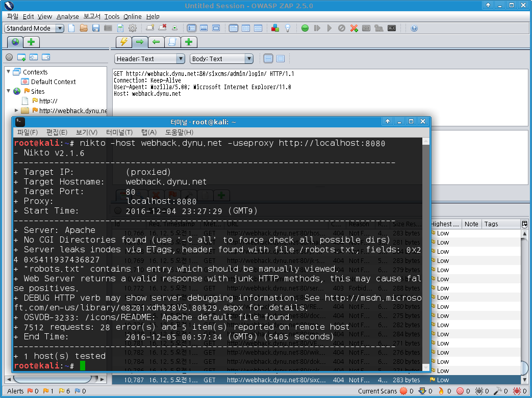Select the side-by-side layout toggle button

246,28
